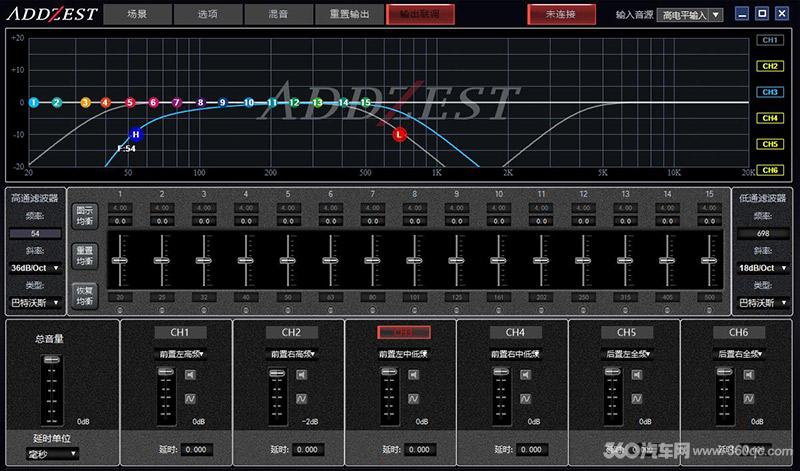The height and width of the screenshot is (471, 800).
Task: Open low-pass filter type dropdown 巴特沃斯
Action: click(x=763, y=303)
